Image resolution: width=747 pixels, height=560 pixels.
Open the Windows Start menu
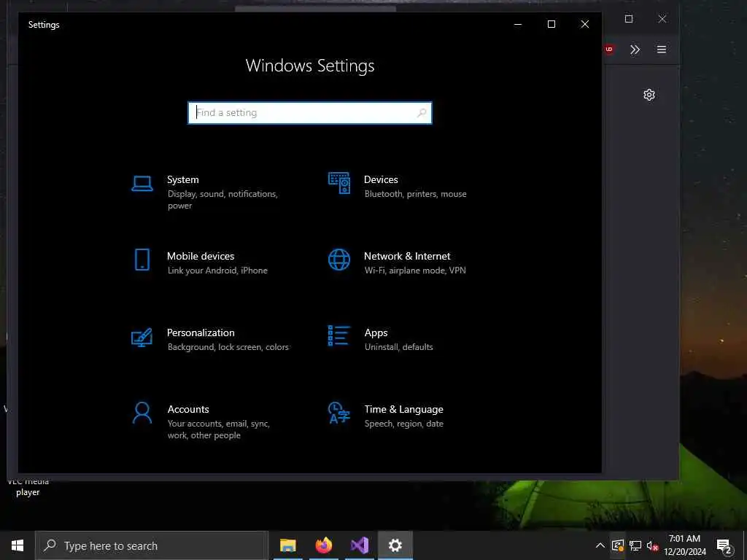[18, 545]
